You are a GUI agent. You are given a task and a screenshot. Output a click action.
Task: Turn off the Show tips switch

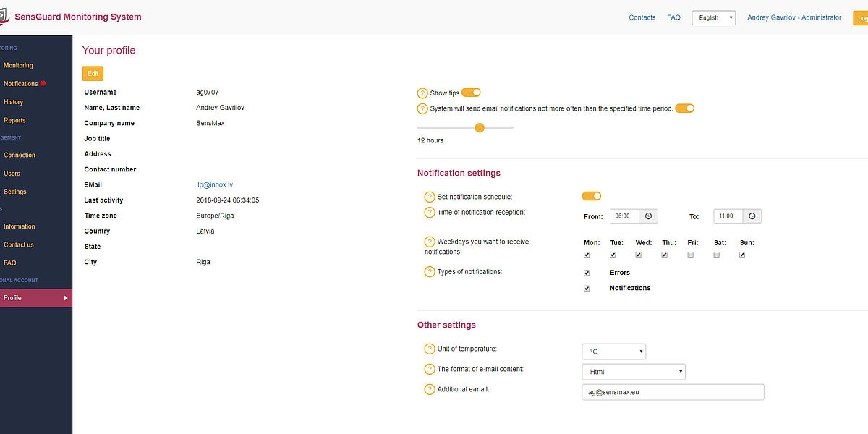point(471,93)
